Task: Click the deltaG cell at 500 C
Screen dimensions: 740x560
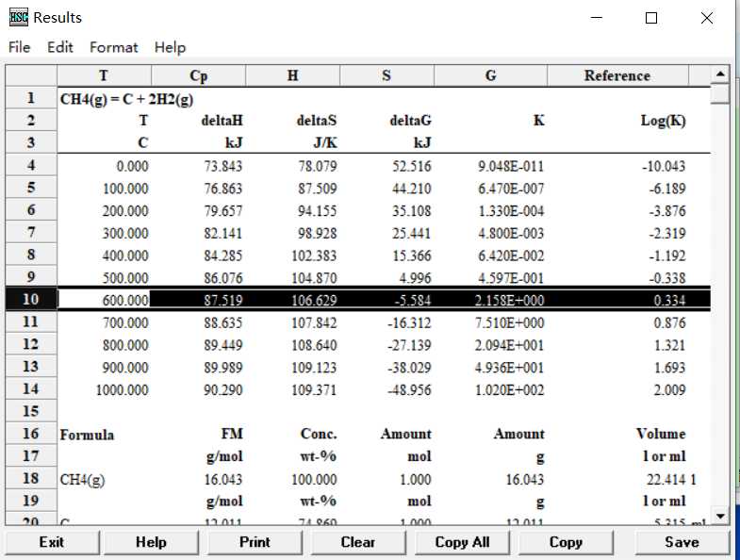Action: (x=386, y=277)
